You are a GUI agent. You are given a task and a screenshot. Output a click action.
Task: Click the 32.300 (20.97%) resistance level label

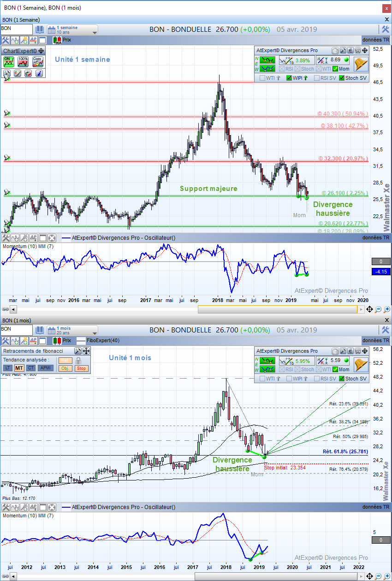(344, 158)
